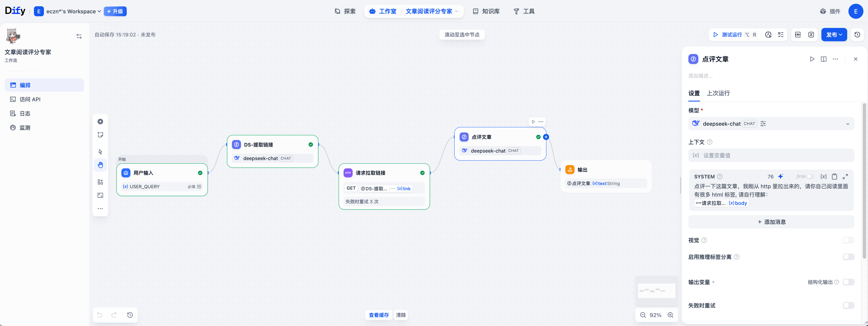Viewport: 868px width, 326px height.
Task: Switch to the 上次运行 tab
Action: 718,93
